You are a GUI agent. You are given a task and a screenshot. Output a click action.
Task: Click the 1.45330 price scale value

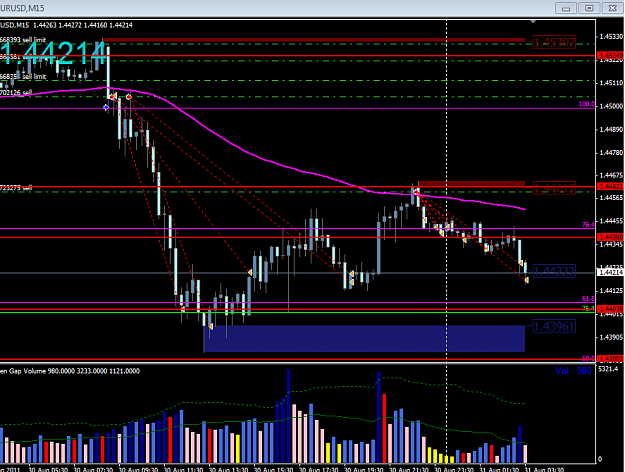(611, 37)
